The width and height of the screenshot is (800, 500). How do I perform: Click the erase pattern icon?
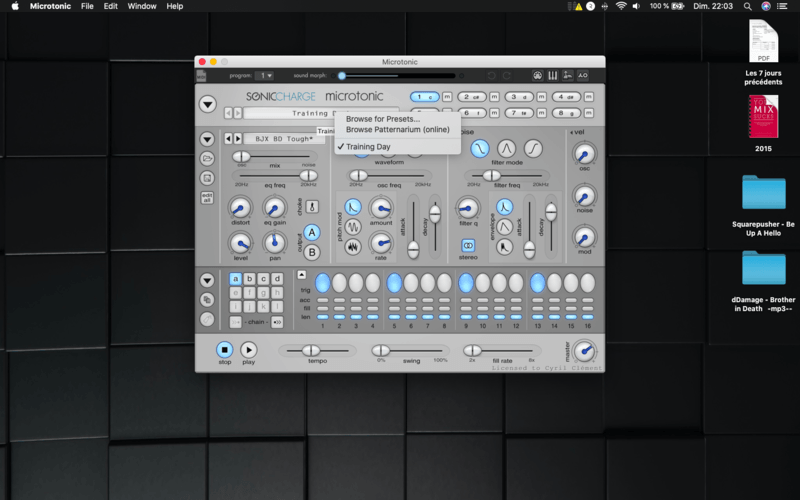coord(207,319)
